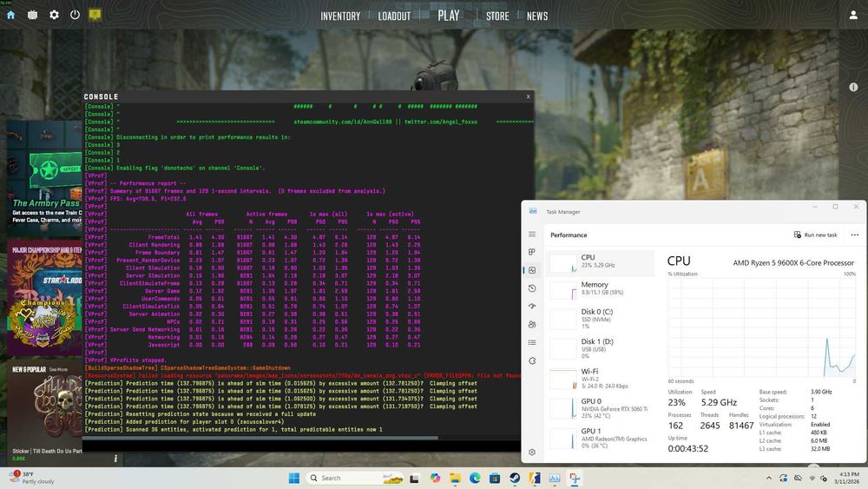
Task: Open the NEWS tab
Action: [537, 16]
